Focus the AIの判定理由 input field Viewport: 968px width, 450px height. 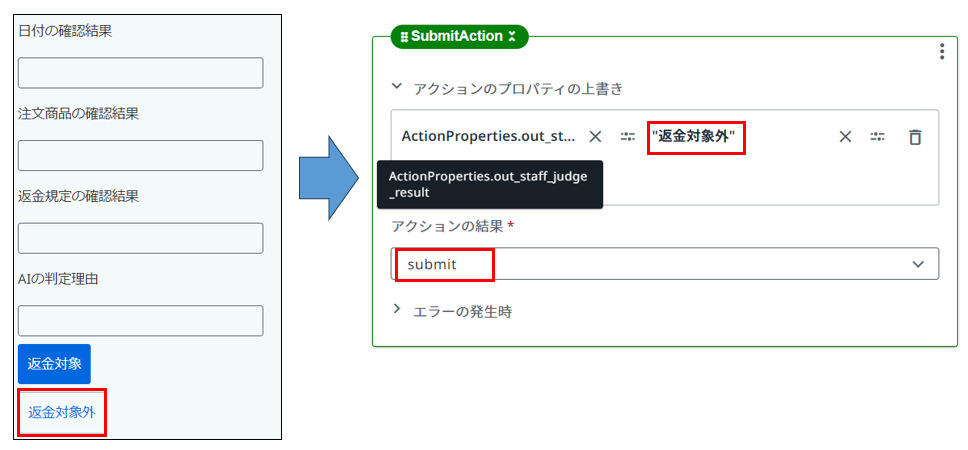[x=141, y=320]
